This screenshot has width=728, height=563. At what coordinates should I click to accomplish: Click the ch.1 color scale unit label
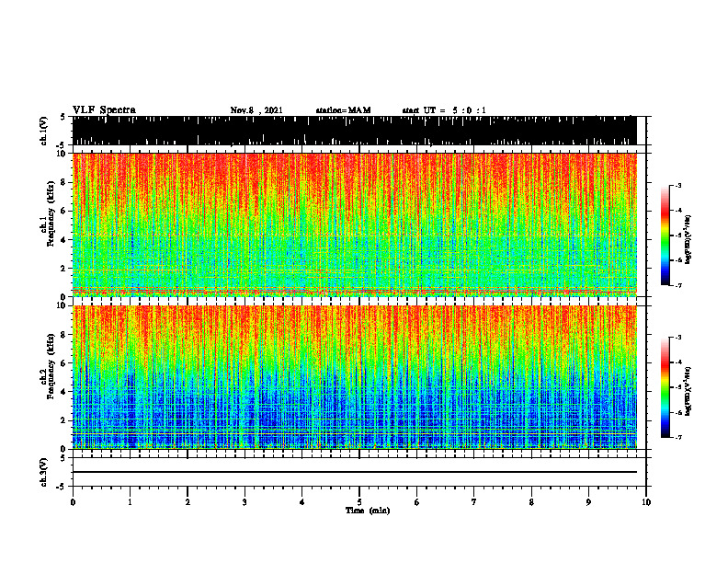point(689,240)
